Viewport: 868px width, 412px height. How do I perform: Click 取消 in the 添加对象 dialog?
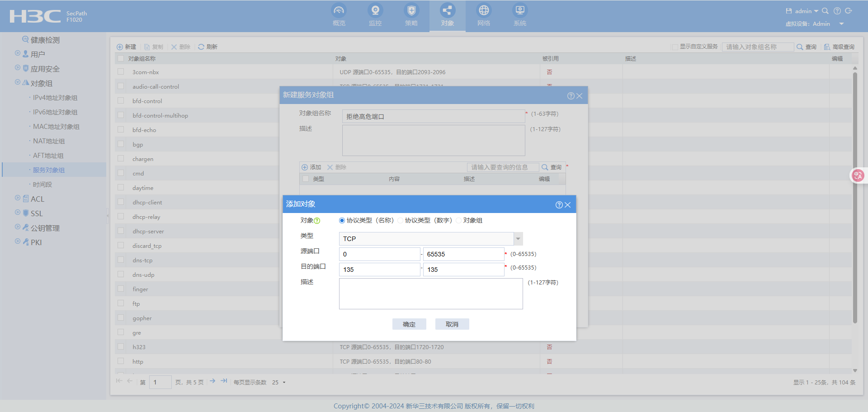[x=452, y=324]
